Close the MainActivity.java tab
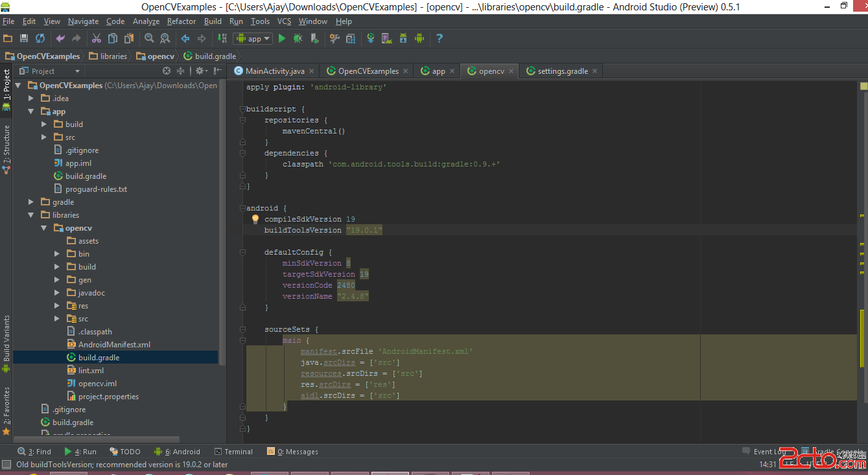The image size is (868, 475). (312, 71)
